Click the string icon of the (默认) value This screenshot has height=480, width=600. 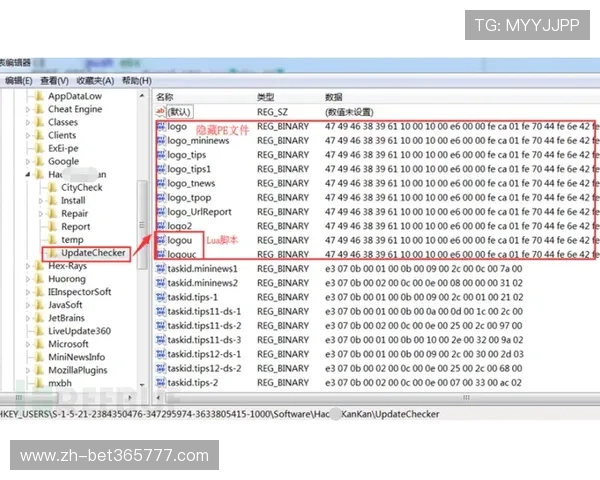pos(160,112)
